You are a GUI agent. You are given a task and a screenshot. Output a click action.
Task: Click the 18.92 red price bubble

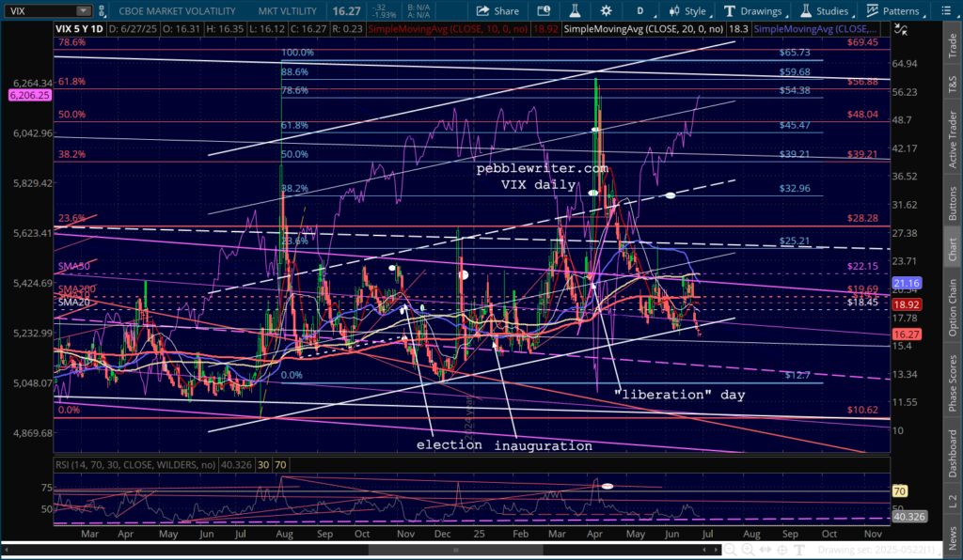(907, 304)
